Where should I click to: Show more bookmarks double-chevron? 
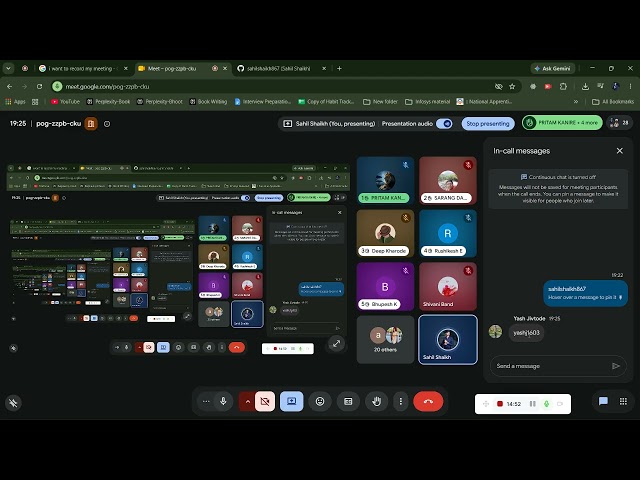pyautogui.click(x=576, y=102)
